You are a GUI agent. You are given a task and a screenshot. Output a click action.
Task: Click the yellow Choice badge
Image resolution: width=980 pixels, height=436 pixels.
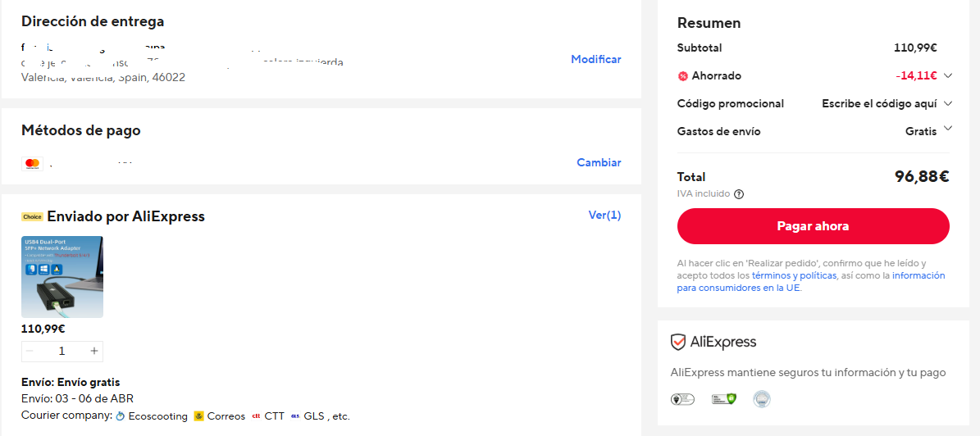click(32, 217)
